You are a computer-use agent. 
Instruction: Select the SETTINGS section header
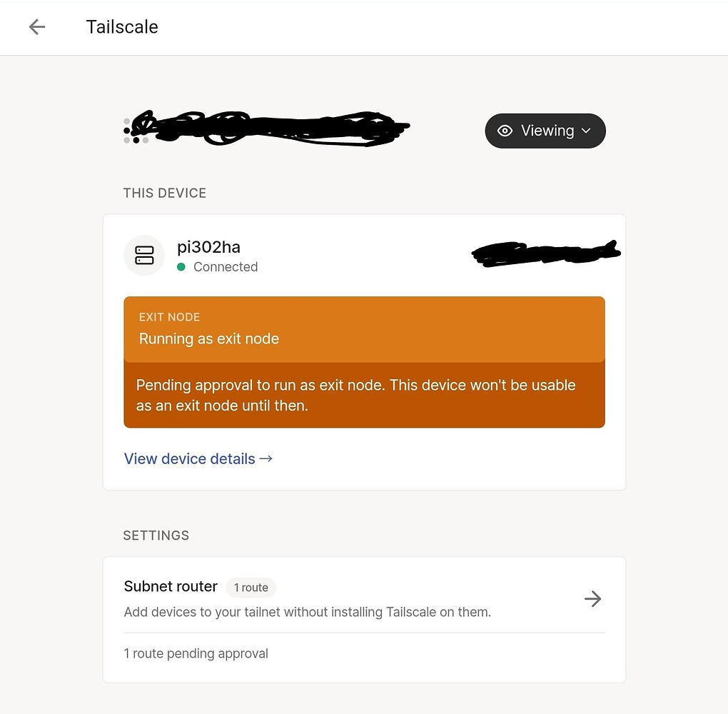[x=156, y=535]
